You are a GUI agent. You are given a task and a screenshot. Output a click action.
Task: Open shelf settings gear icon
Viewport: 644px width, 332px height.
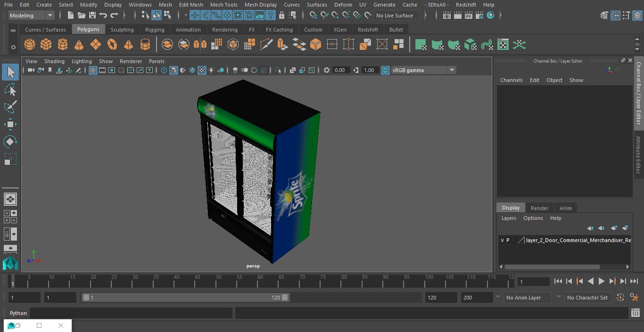click(x=13, y=47)
